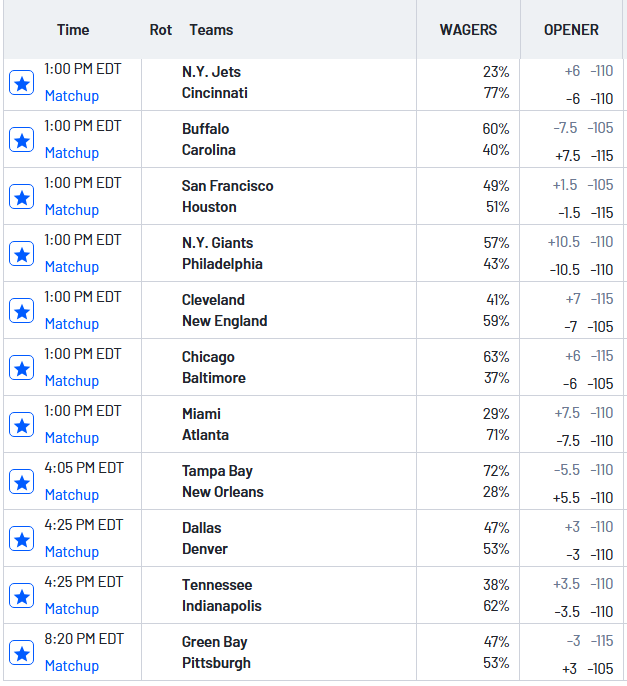Viewport: 627px width, 686px height.
Task: Sort by the WAGERS column header
Action: (468, 30)
